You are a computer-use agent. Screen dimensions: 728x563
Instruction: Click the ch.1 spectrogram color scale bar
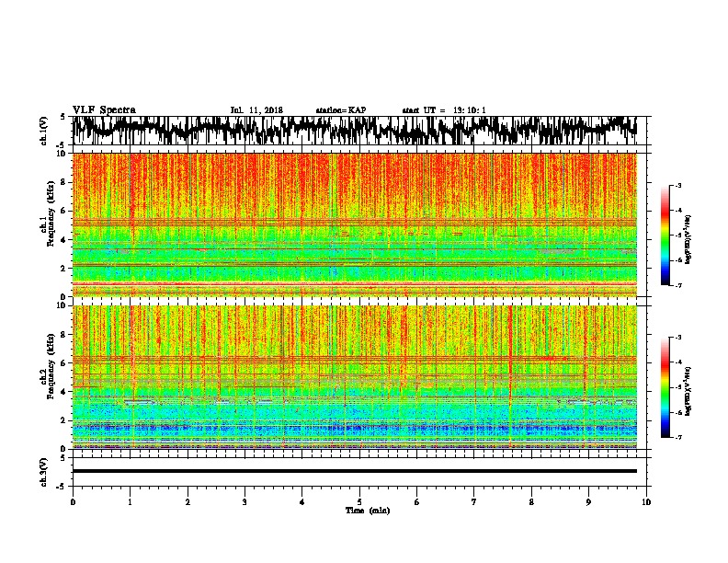(x=665, y=236)
